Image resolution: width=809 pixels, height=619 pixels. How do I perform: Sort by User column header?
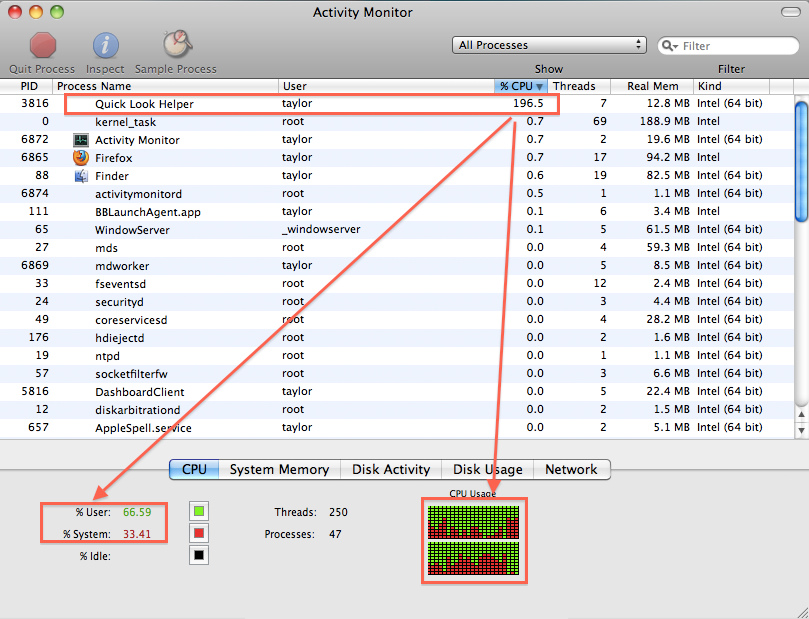[386, 86]
